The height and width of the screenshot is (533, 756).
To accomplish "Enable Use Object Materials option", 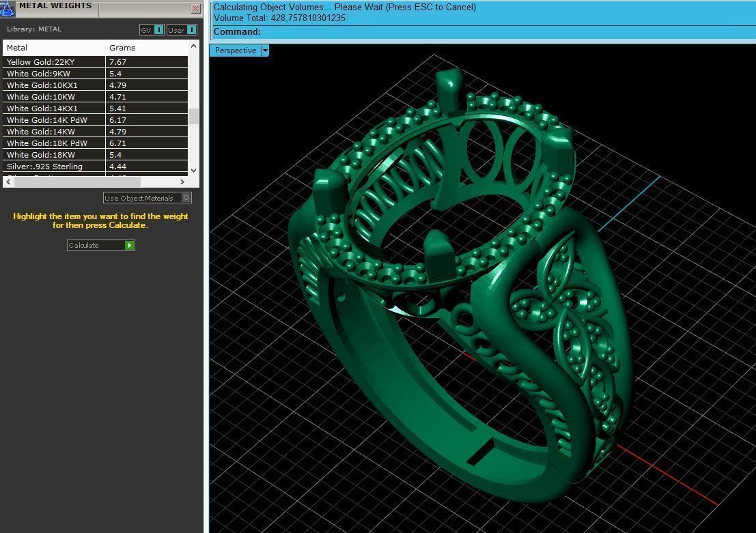I will pos(147,198).
